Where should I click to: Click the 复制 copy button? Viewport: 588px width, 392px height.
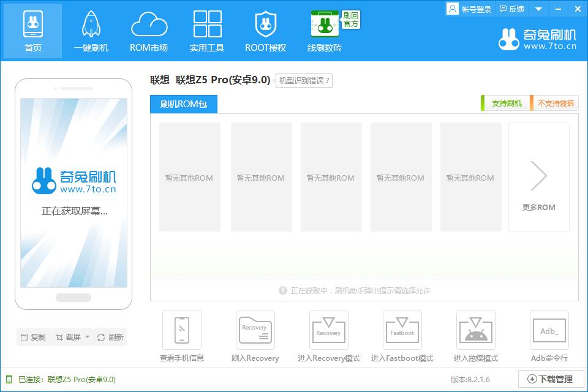click(x=33, y=337)
